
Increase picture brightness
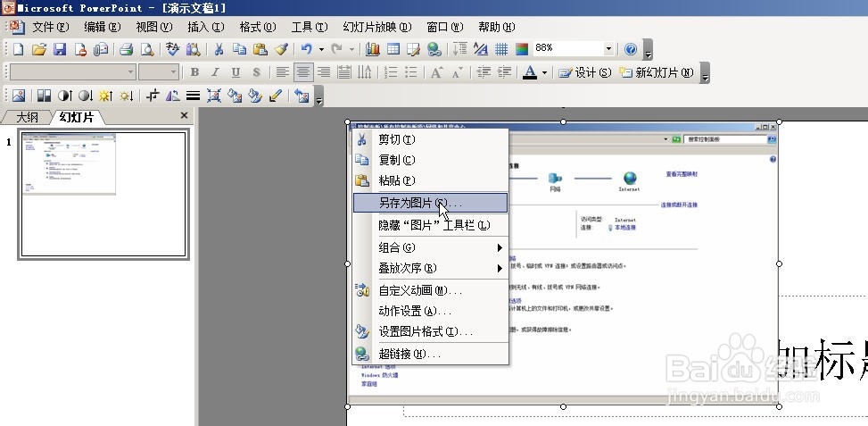coord(106,96)
